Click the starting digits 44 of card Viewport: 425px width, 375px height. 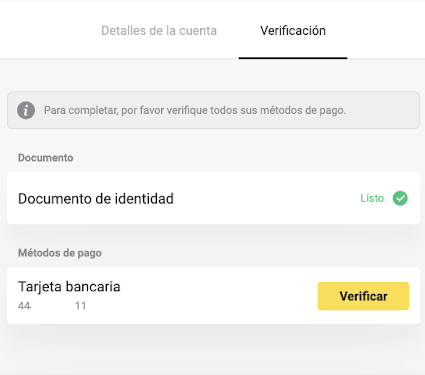coord(24,306)
